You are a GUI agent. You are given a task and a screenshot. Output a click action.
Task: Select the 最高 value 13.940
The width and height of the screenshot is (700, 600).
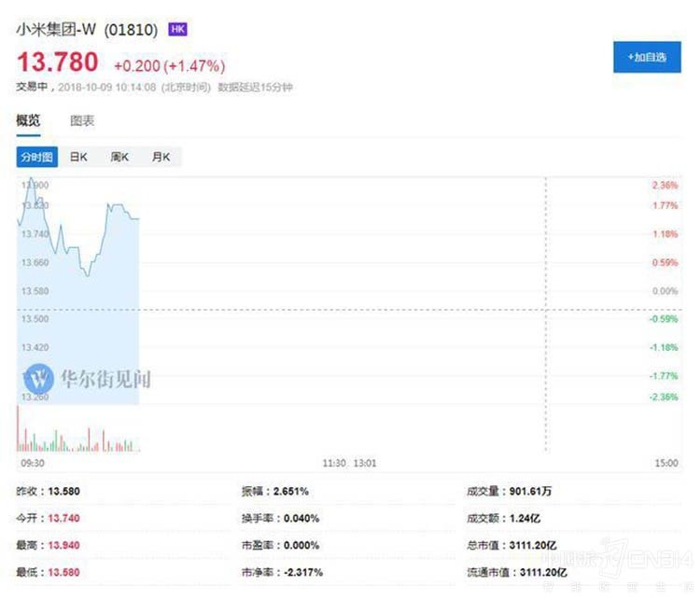click(66, 545)
